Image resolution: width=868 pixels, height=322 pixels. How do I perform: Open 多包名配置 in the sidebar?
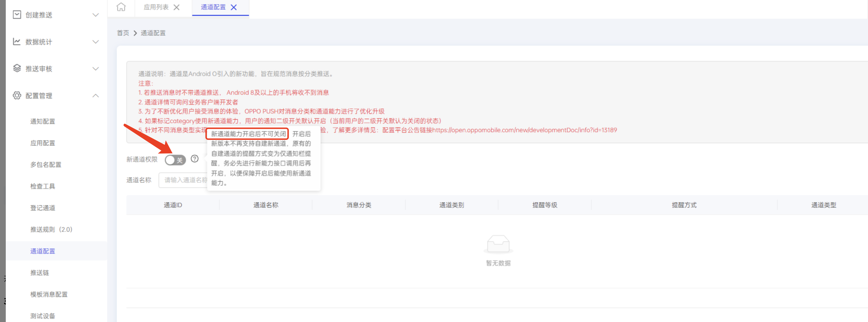(x=46, y=164)
